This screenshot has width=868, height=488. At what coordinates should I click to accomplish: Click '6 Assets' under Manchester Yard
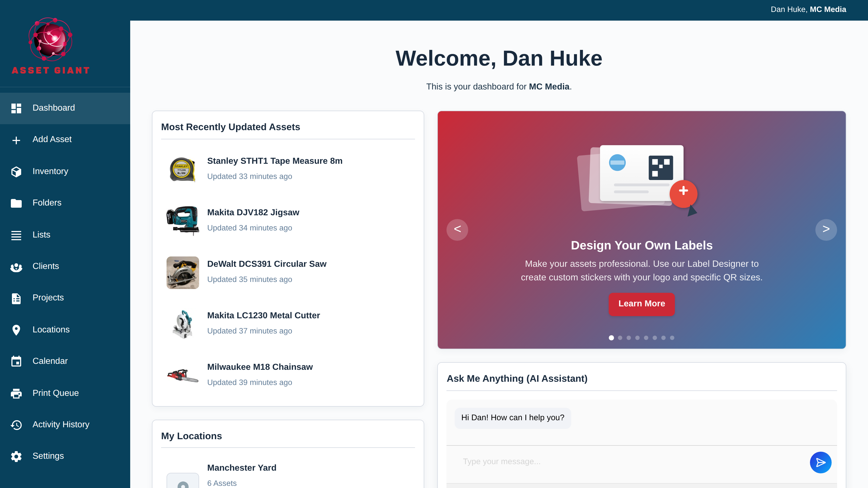[x=222, y=483]
